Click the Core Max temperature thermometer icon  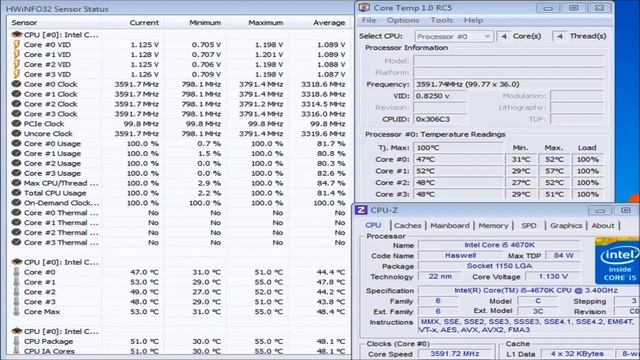tap(16, 311)
